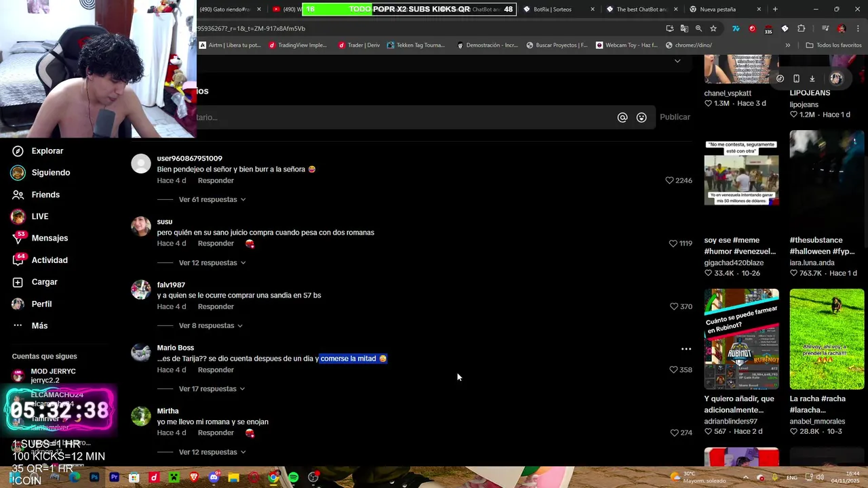Expand Ver 17 respuestas under Mario Boss's comment
Screen dimensions: 868x488
pyautogui.click(x=212, y=388)
